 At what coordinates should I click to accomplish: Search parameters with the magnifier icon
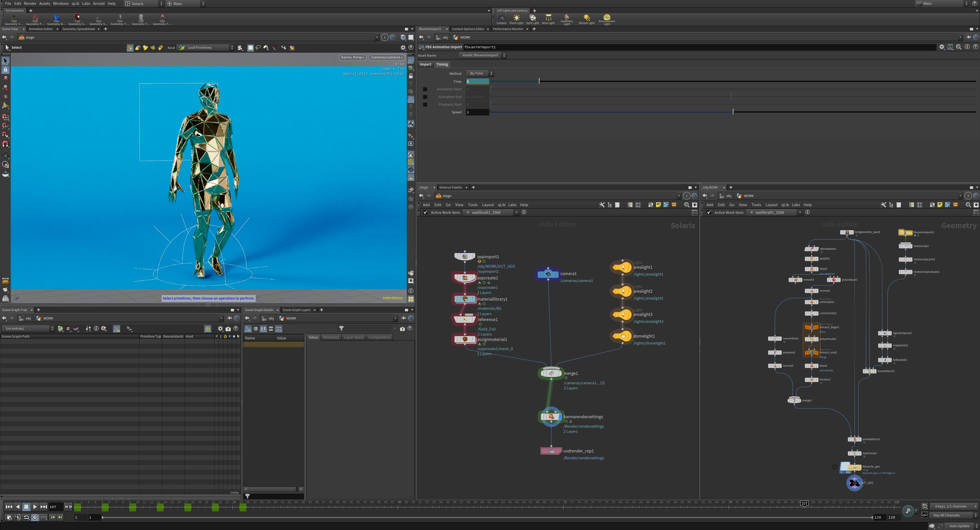tap(959, 47)
